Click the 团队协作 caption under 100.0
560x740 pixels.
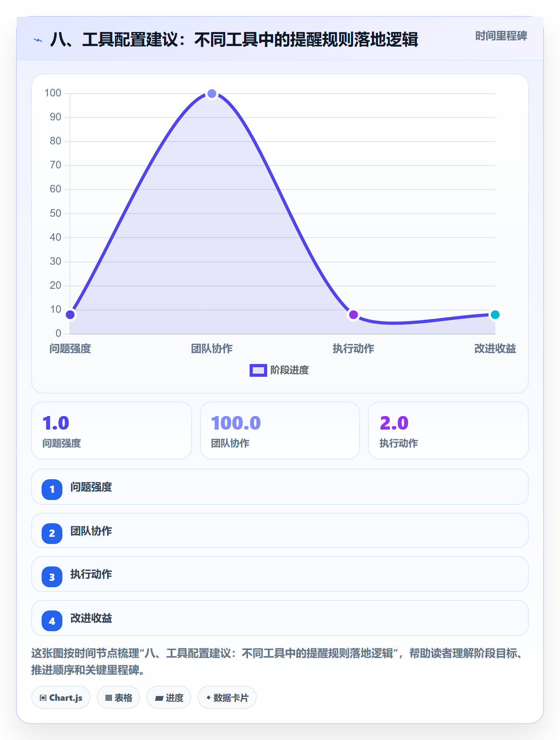(230, 443)
